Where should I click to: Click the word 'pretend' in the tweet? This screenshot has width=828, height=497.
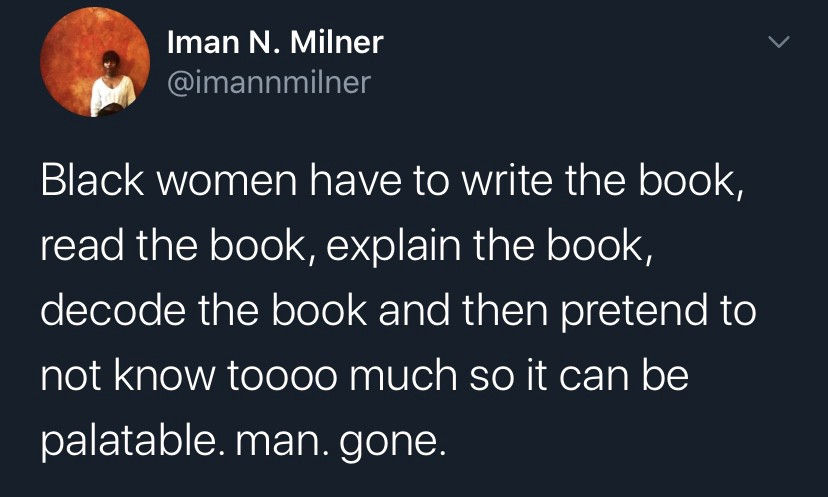(633, 312)
